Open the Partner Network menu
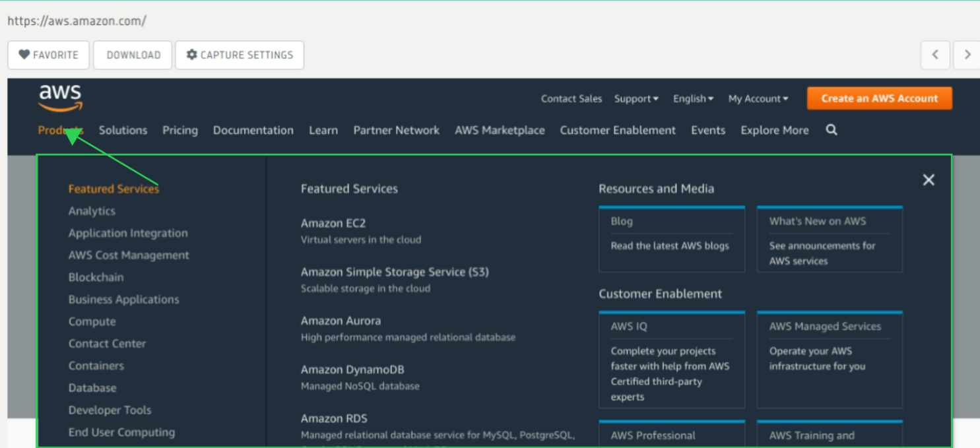 click(x=396, y=130)
